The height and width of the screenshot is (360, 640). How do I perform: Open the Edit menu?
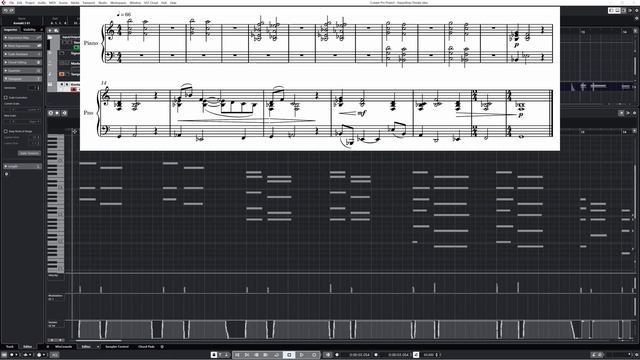click(20, 2)
